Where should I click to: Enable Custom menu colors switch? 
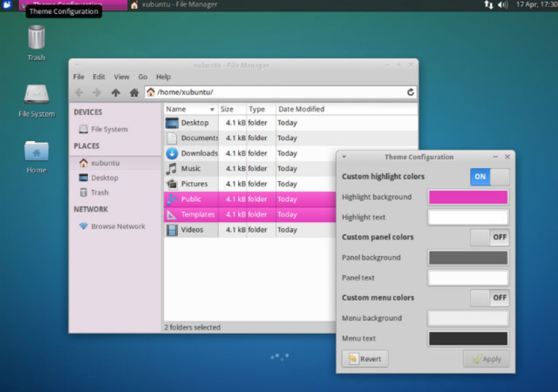coord(489,298)
